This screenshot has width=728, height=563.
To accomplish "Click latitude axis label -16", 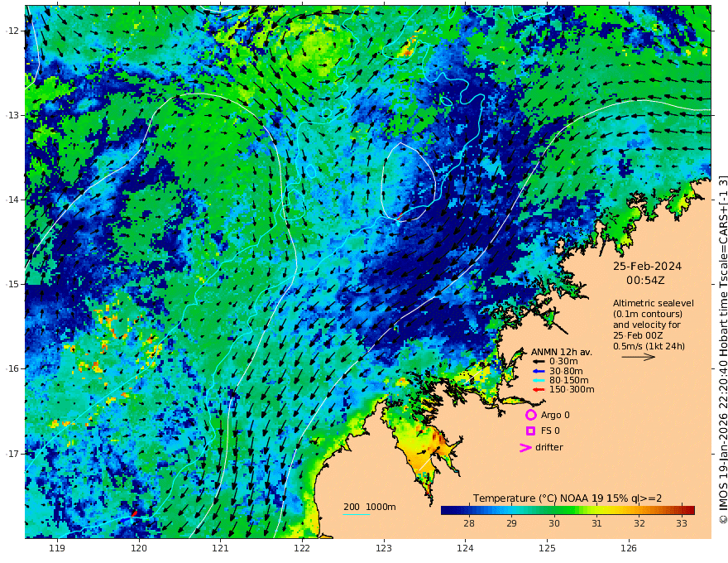I will pyautogui.click(x=12, y=368).
